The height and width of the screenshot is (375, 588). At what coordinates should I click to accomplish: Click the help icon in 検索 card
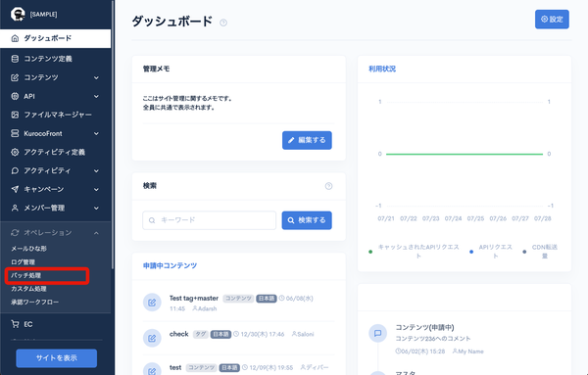click(328, 186)
